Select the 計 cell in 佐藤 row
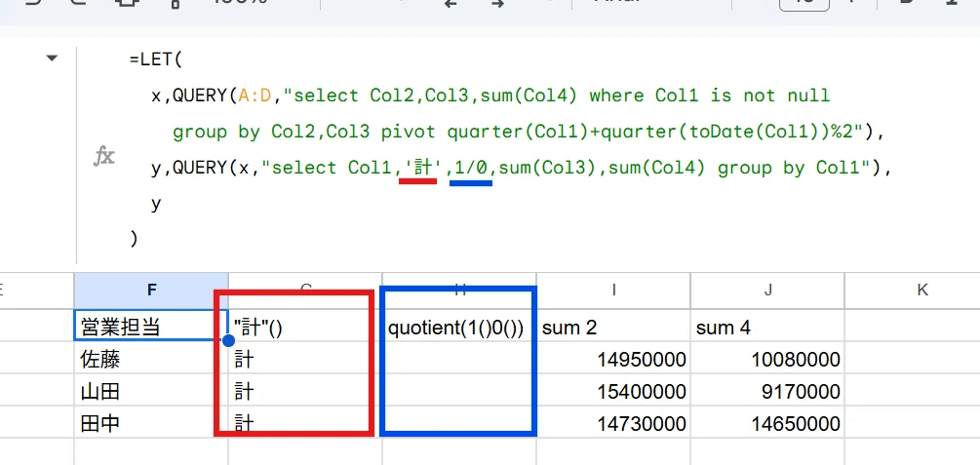 305,358
